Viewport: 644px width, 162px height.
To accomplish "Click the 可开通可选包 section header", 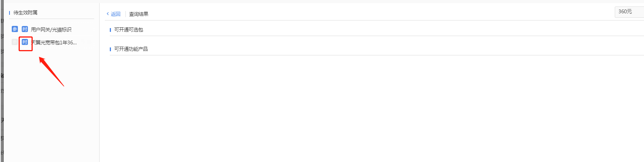I will click(x=128, y=30).
